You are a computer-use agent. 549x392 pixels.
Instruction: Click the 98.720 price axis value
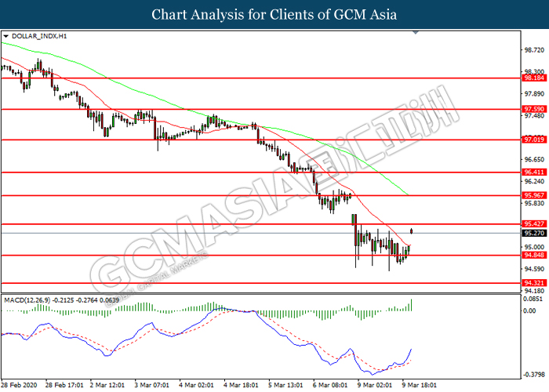point(534,50)
